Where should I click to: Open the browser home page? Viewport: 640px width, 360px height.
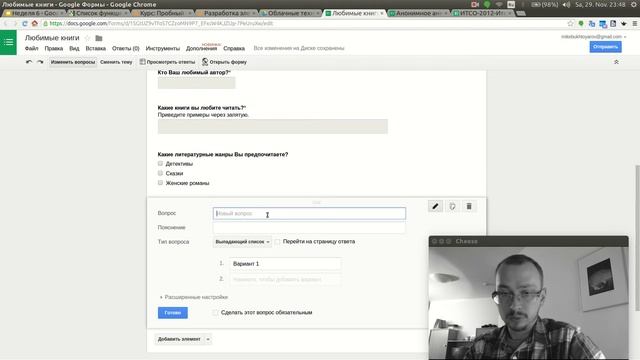tap(35, 24)
